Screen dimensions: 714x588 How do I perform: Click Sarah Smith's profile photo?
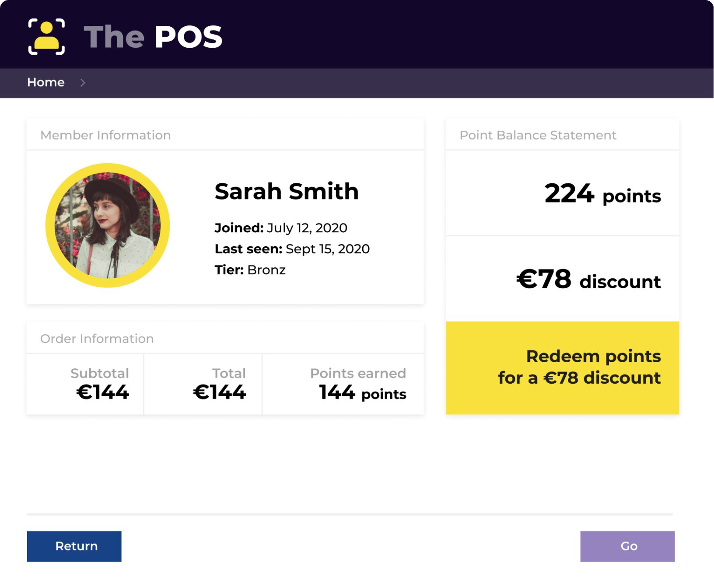tap(108, 225)
